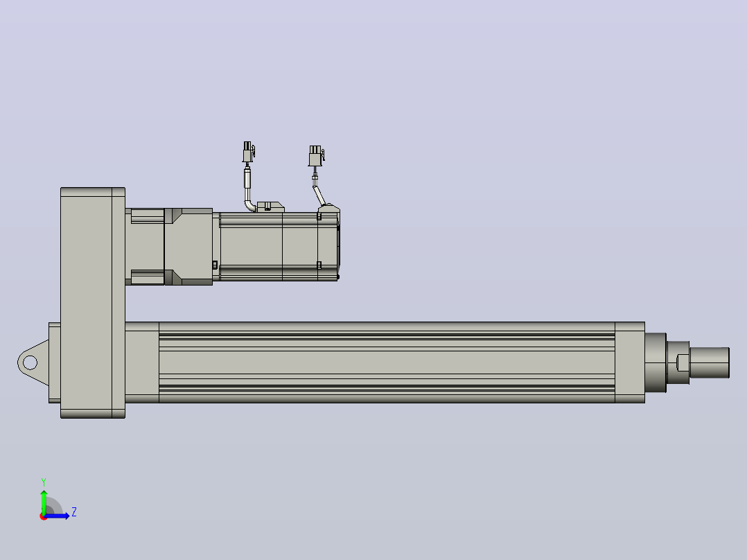Image resolution: width=747 pixels, height=560 pixels.
Task: Select the tall belt drive housing on the left
Action: click(93, 303)
